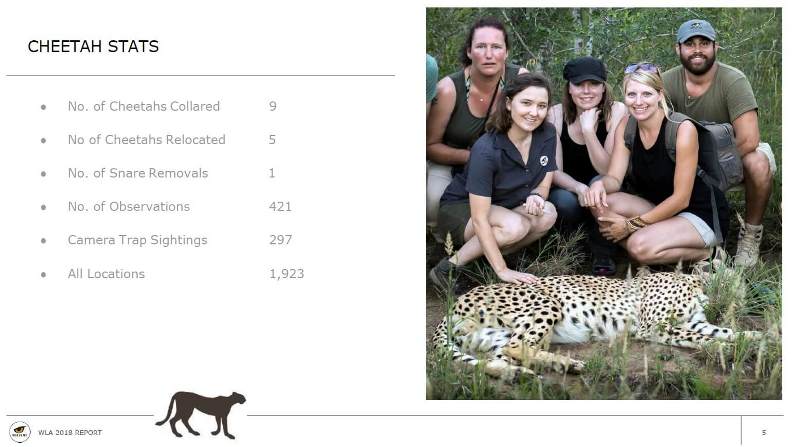Click the bullet before Cheetahs Relocated
This screenshot has width=800, height=447.
[43, 140]
